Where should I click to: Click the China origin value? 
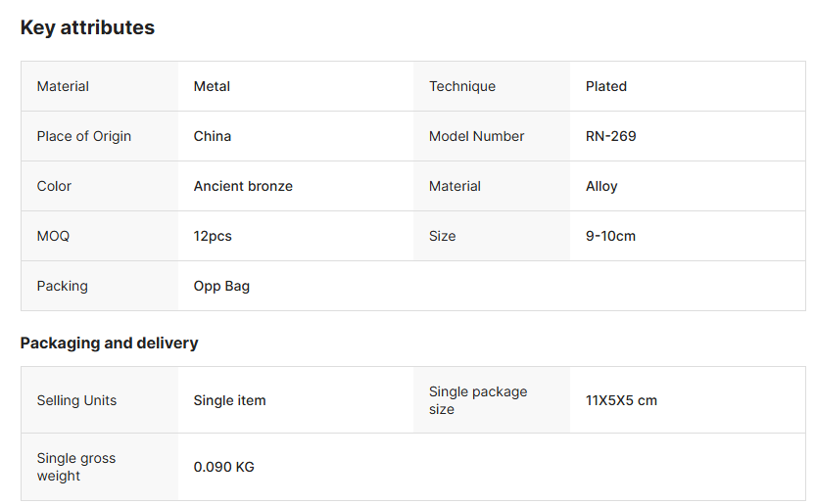(x=213, y=136)
